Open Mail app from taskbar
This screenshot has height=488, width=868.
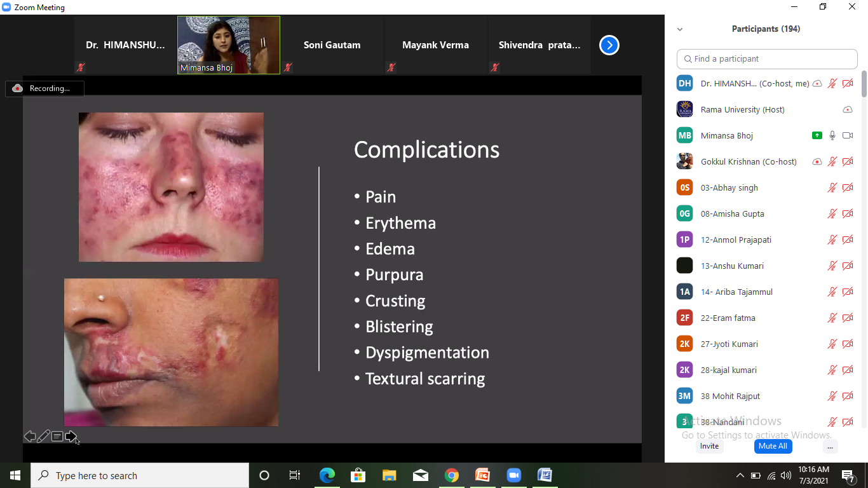tap(420, 475)
